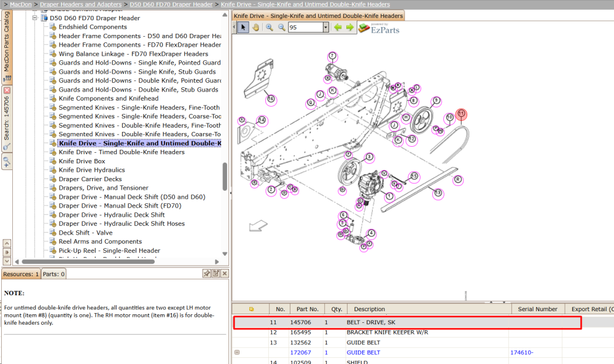Click serial number 174610- link
614x364 pixels.
pyautogui.click(x=521, y=353)
